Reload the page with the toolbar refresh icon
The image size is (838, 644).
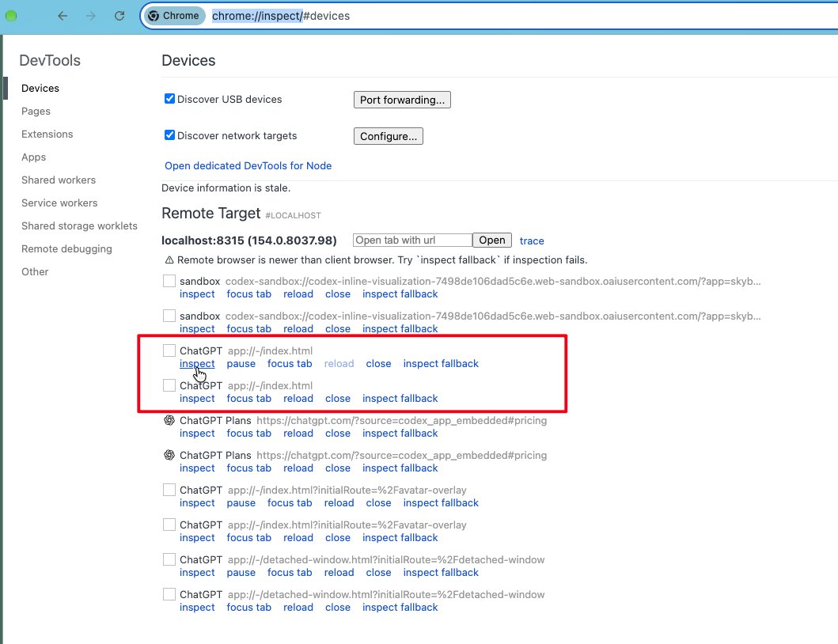[x=119, y=16]
